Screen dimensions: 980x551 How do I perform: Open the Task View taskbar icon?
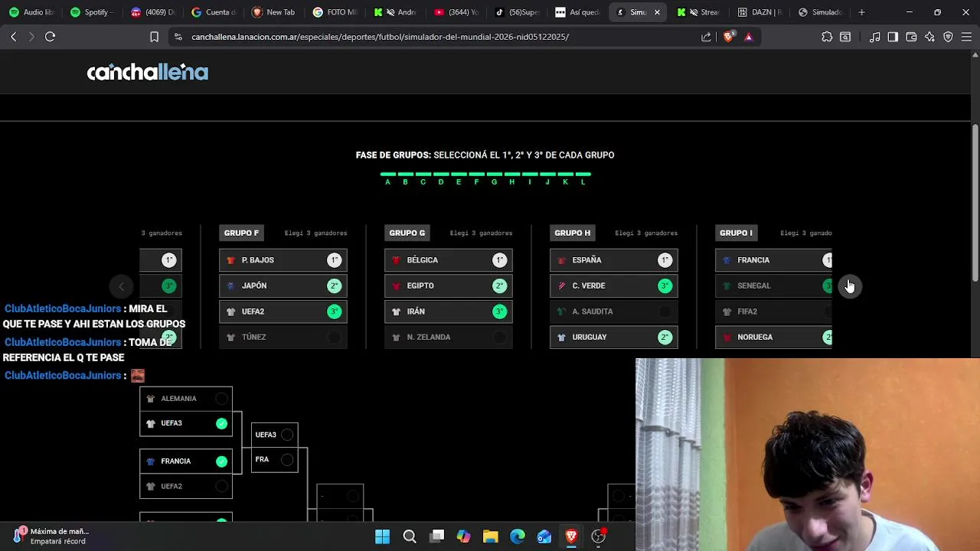[x=437, y=536]
